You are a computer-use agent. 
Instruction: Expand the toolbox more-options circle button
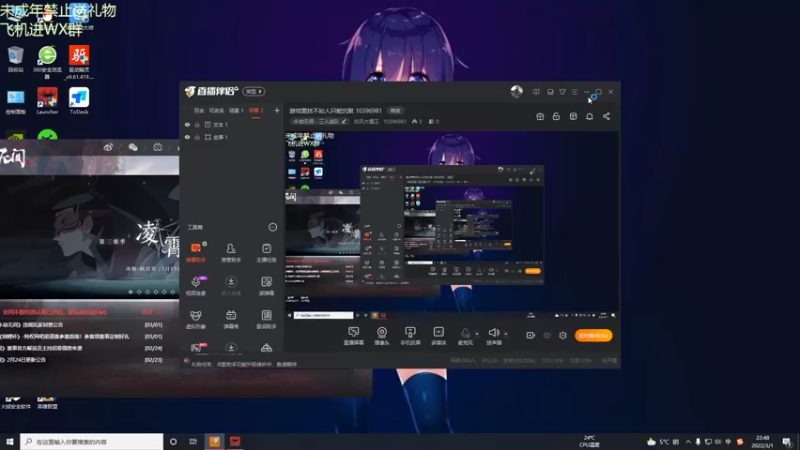click(x=273, y=227)
